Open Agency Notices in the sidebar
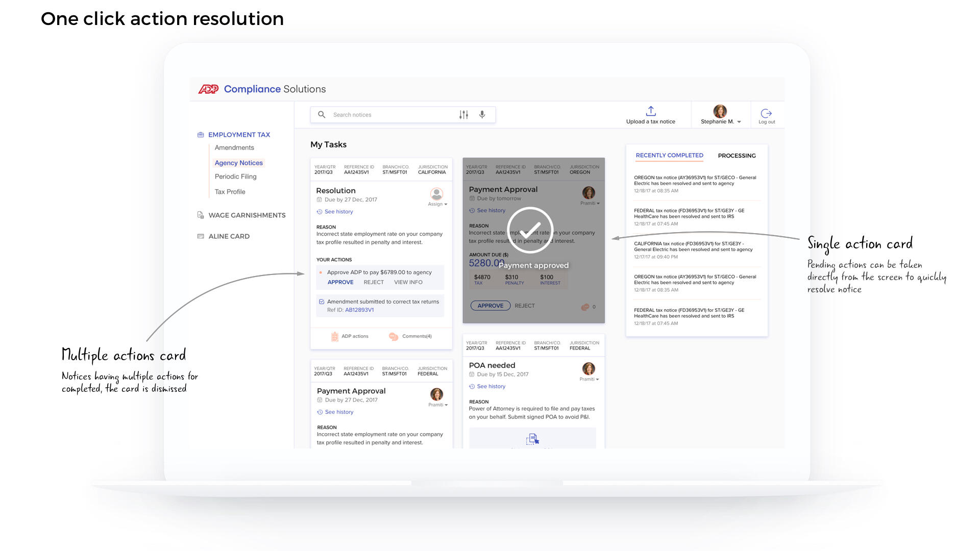The image size is (980, 551). pyautogui.click(x=238, y=163)
